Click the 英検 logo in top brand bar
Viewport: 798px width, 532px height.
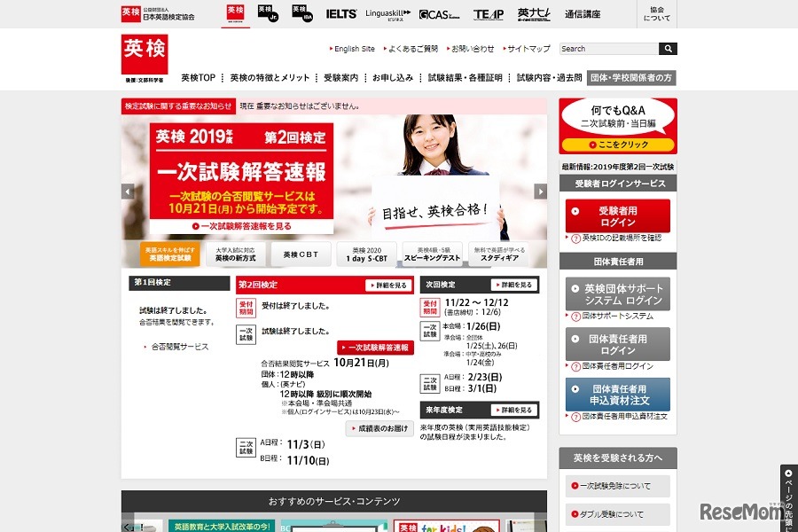235,13
